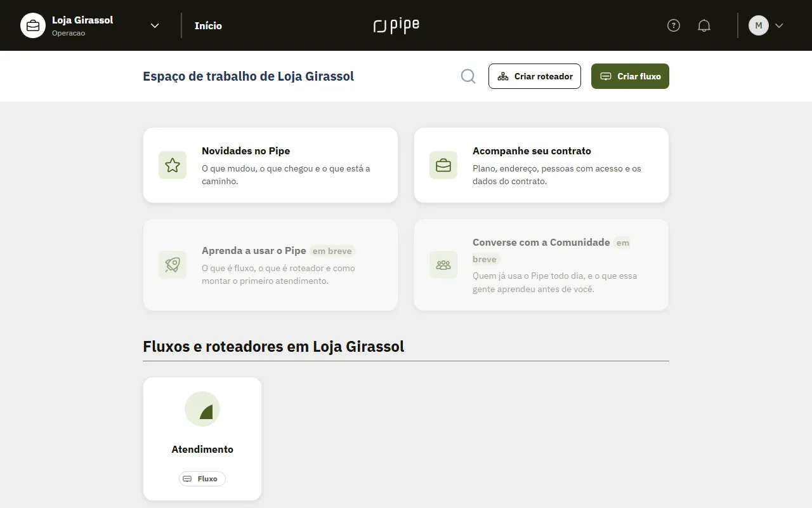The width and height of the screenshot is (812, 508).
Task: Click the M user avatar
Action: (759, 25)
